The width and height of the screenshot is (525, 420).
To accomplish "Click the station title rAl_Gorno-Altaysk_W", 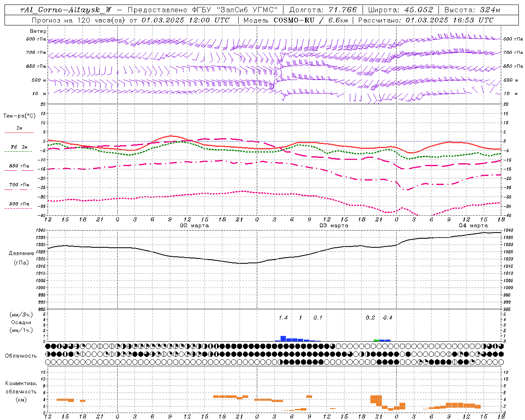I will [x=66, y=10].
